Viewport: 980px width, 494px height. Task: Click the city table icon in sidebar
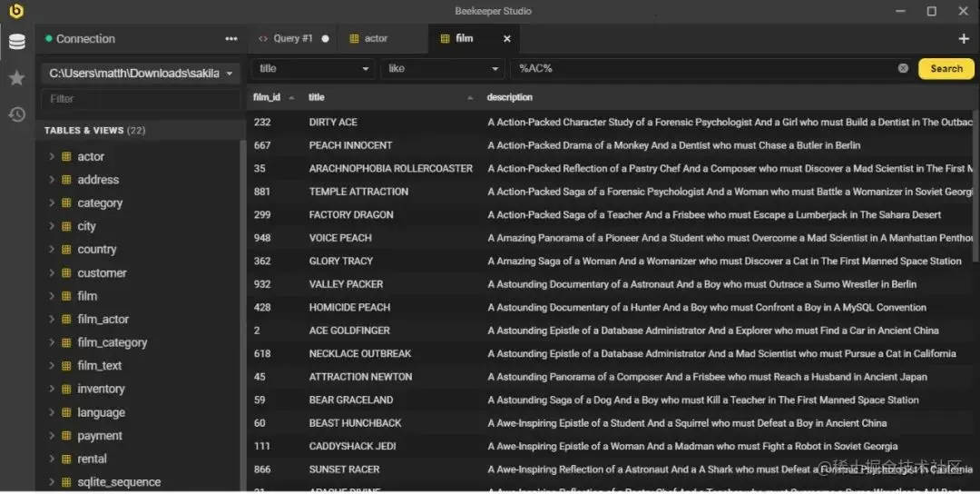pyautogui.click(x=66, y=226)
